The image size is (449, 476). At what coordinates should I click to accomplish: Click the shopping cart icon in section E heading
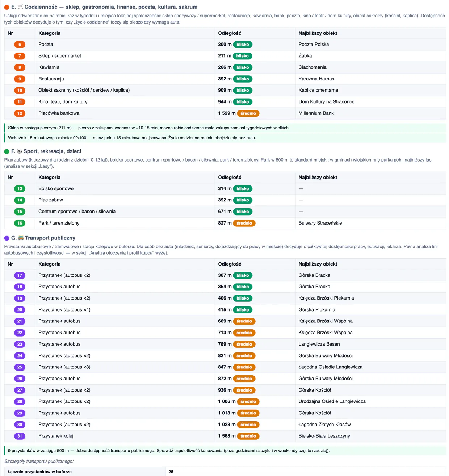20,7
